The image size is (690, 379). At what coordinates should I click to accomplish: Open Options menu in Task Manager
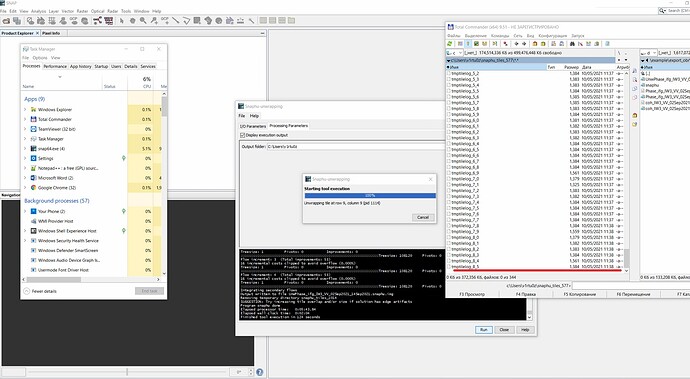(x=40, y=58)
